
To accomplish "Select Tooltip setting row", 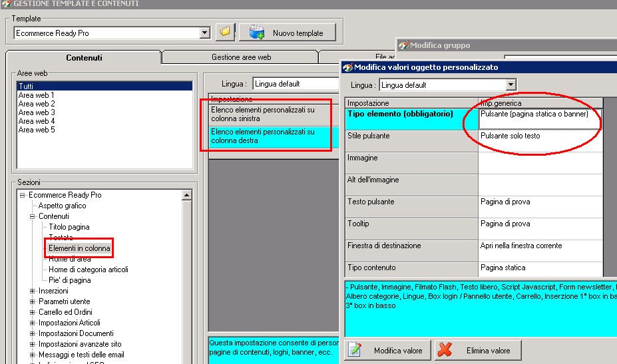I will 411,229.
